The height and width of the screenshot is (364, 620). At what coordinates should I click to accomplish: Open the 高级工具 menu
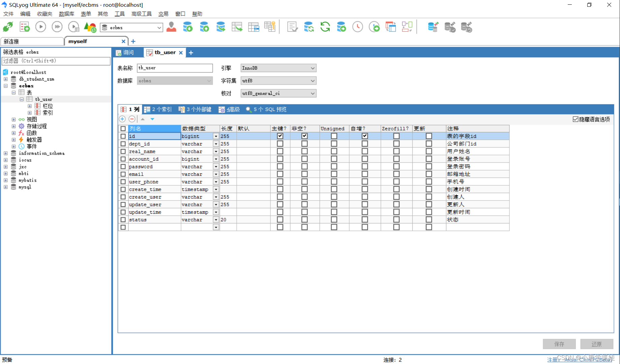pyautogui.click(x=142, y=14)
